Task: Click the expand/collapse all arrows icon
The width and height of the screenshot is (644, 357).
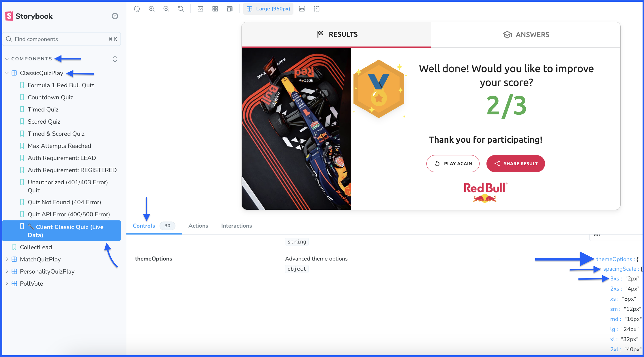Action: coord(115,59)
